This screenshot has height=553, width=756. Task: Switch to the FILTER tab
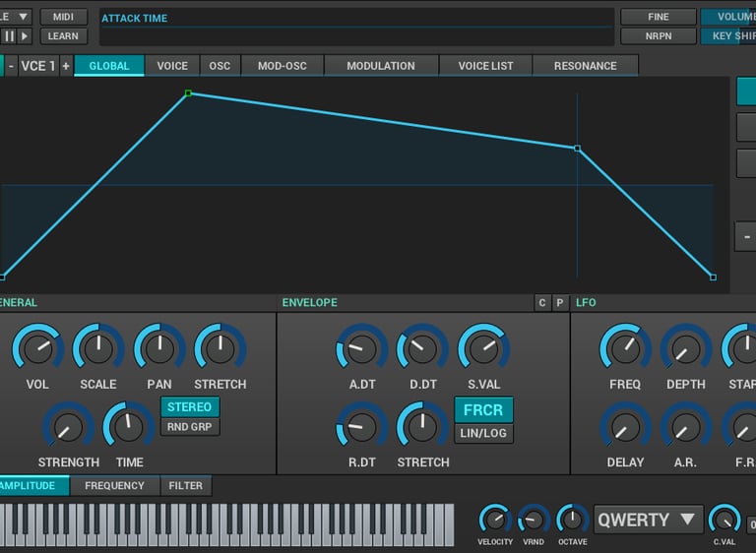[x=186, y=485]
